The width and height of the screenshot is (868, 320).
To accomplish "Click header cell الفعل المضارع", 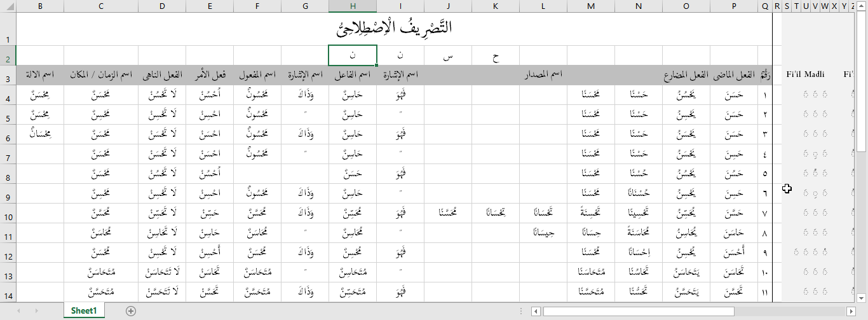I will point(686,75).
